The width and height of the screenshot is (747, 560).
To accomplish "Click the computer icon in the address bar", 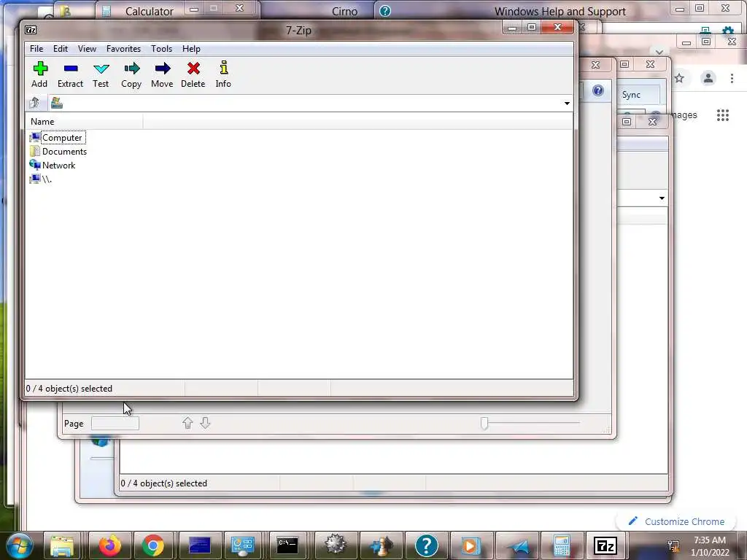I will coord(57,103).
